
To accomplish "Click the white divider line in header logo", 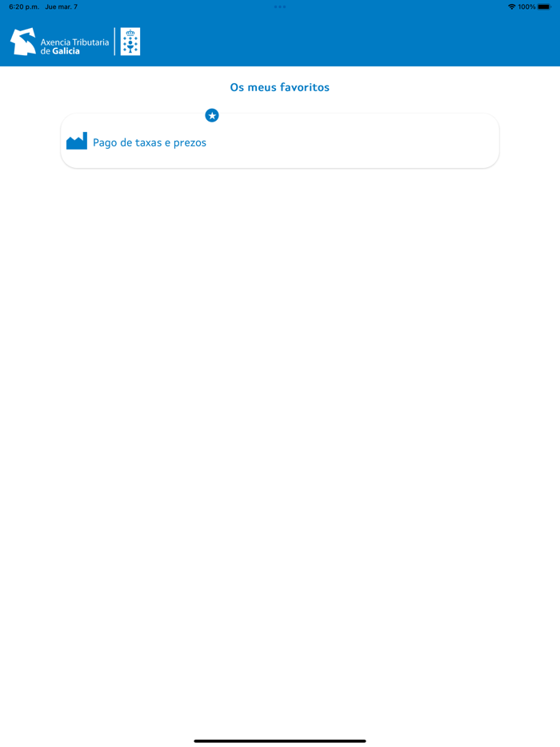I will pos(115,42).
